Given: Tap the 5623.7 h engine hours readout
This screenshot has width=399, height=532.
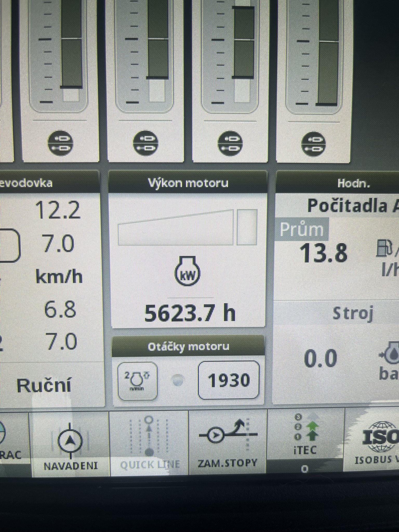Looking at the screenshot, I should pos(190,313).
